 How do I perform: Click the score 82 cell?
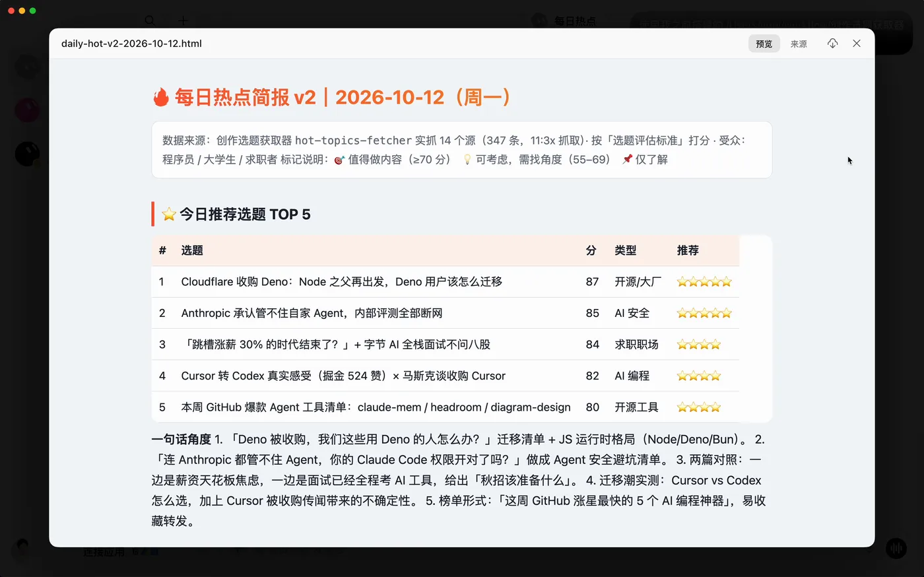coord(592,376)
